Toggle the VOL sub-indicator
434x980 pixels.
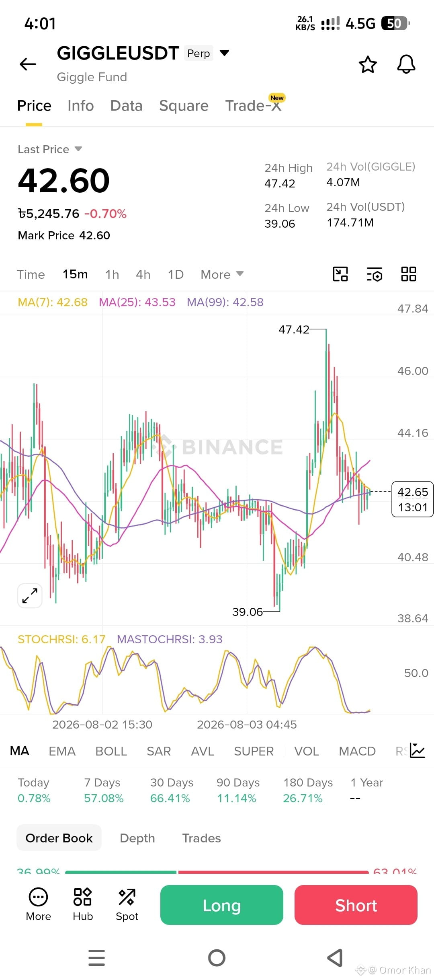pos(307,751)
